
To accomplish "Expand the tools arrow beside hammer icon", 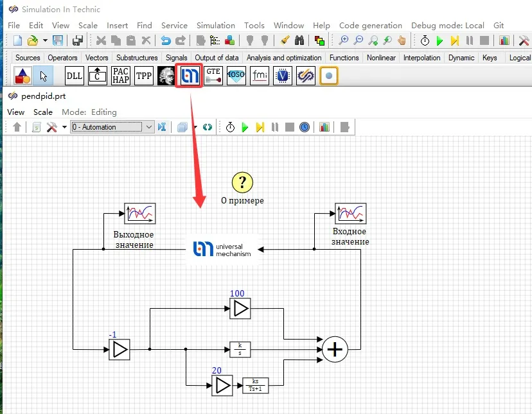I will click(x=64, y=127).
